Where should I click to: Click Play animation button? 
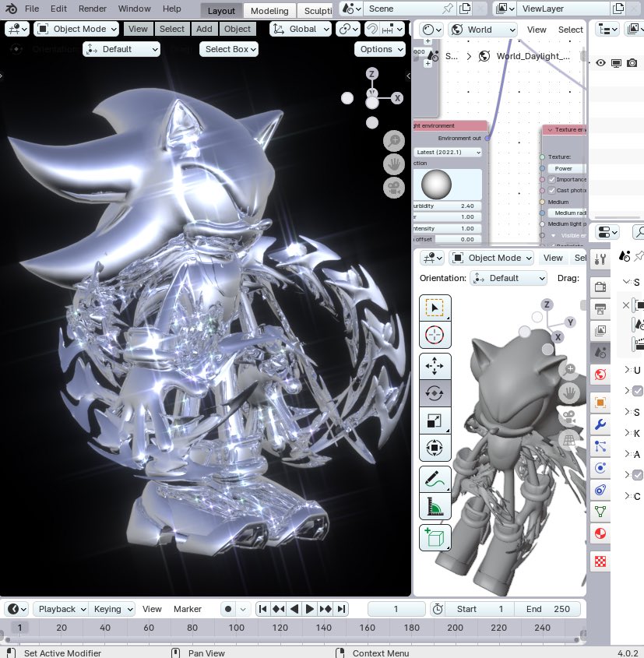310,609
